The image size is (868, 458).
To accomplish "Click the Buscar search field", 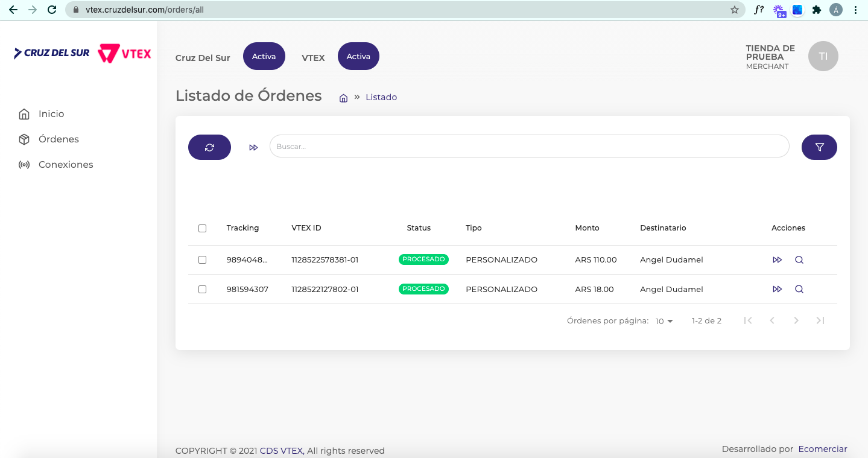I will pos(528,147).
